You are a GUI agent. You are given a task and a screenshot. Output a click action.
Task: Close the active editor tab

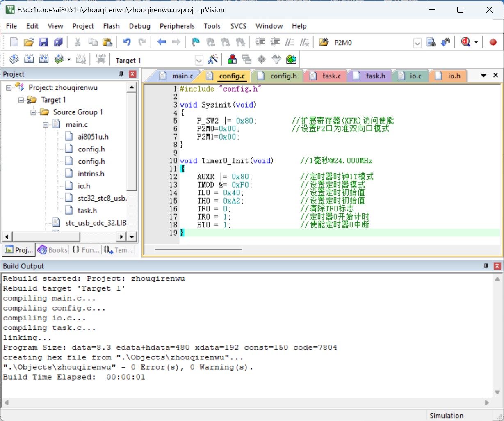coord(495,76)
